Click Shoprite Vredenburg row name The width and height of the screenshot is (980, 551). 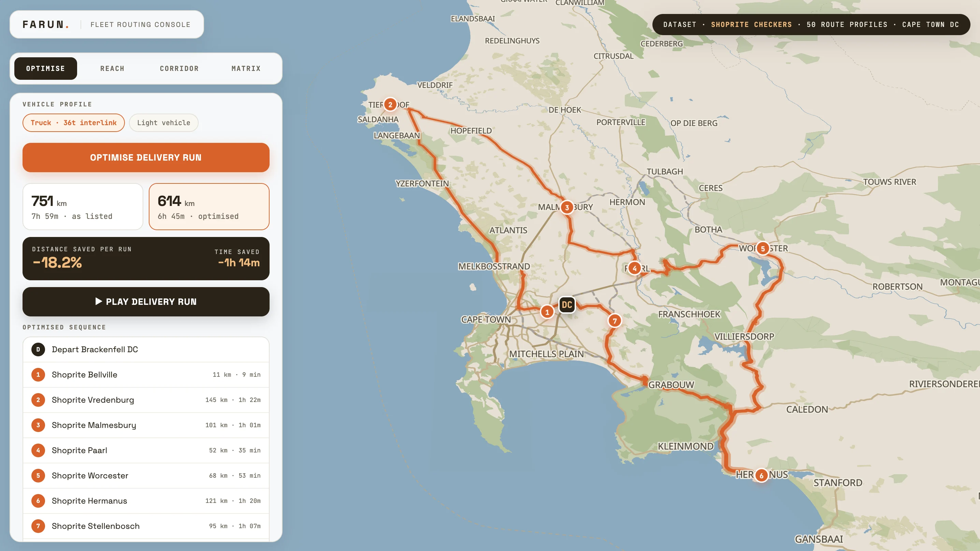point(93,400)
